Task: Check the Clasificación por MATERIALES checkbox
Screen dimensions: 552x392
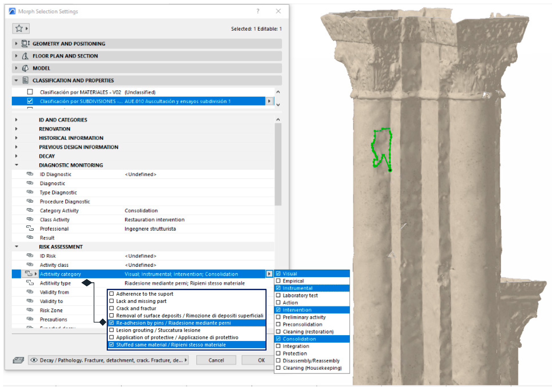Action: 30,92
